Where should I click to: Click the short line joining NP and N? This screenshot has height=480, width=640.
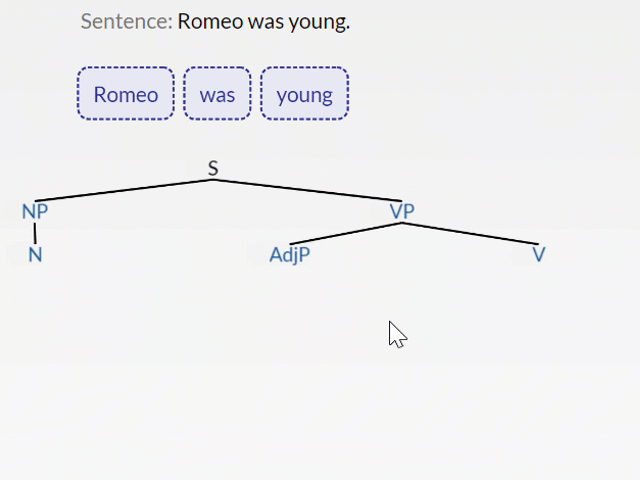pyautogui.click(x=35, y=232)
